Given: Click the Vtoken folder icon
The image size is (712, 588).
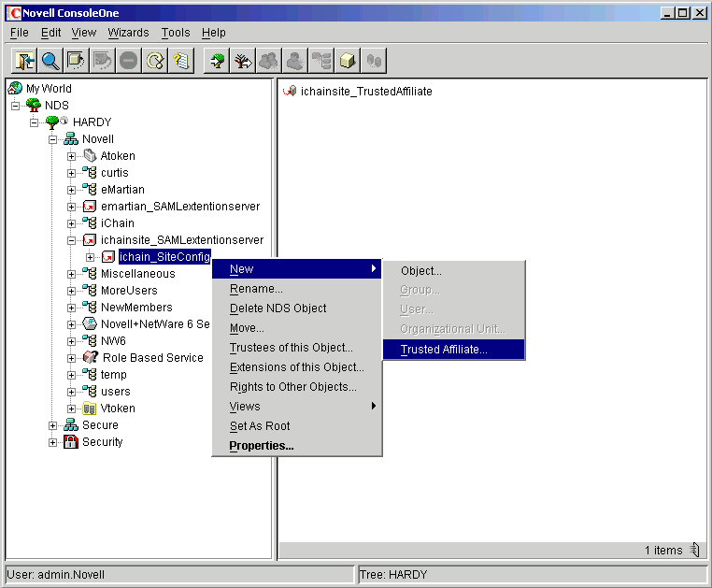Looking at the screenshot, I should tap(90, 409).
